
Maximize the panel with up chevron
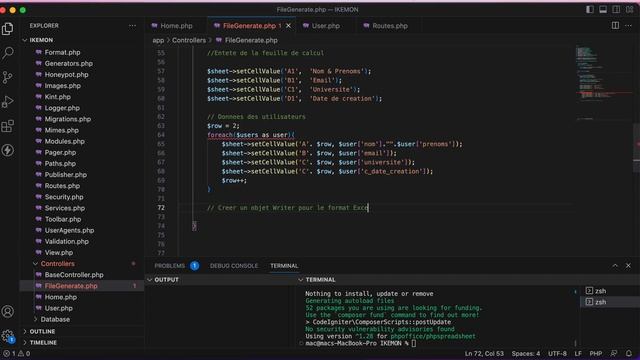[615, 266]
